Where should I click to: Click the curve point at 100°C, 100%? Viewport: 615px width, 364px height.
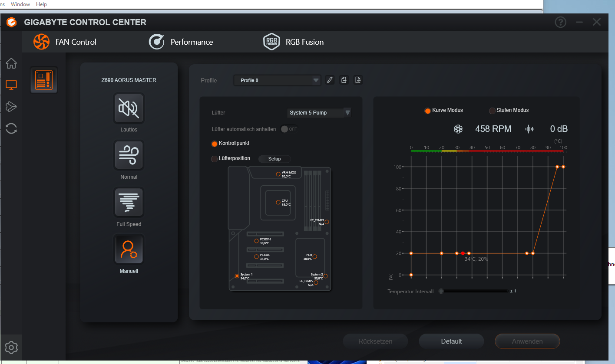pyautogui.click(x=563, y=167)
